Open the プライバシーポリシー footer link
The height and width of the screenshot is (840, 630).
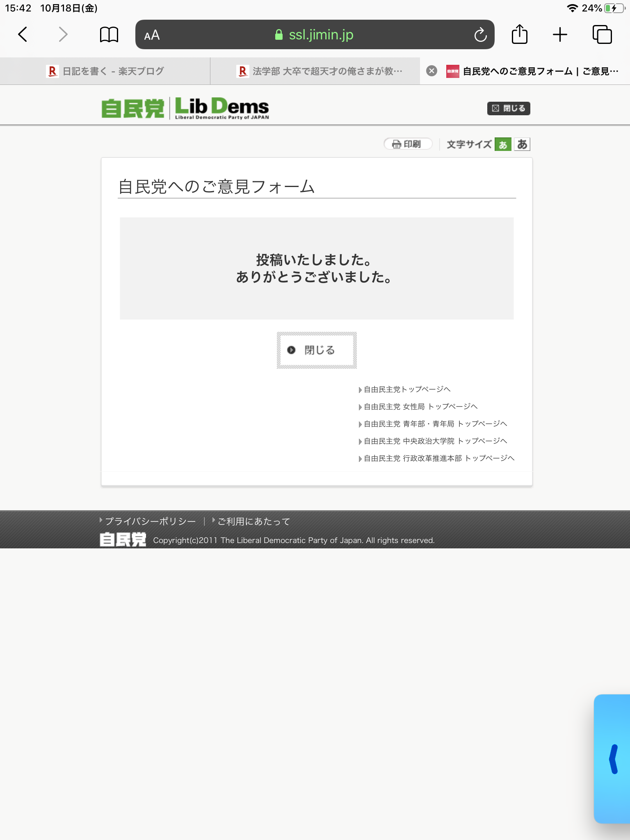150,521
